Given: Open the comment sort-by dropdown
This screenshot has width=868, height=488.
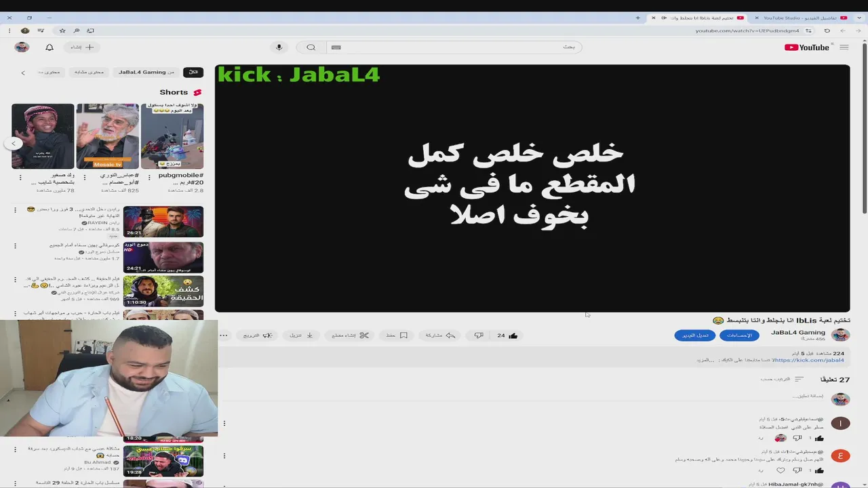Looking at the screenshot, I should [x=782, y=380].
